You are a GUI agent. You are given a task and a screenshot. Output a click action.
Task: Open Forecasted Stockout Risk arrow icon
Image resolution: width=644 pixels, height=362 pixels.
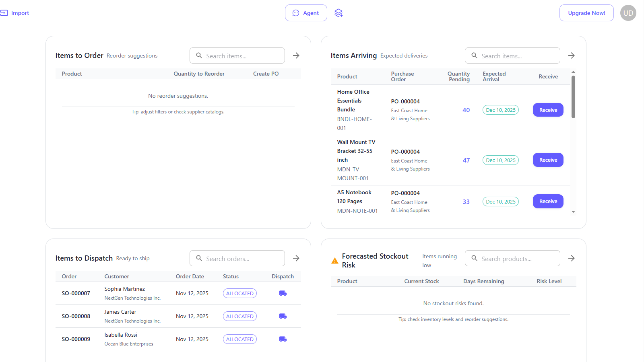click(x=572, y=258)
